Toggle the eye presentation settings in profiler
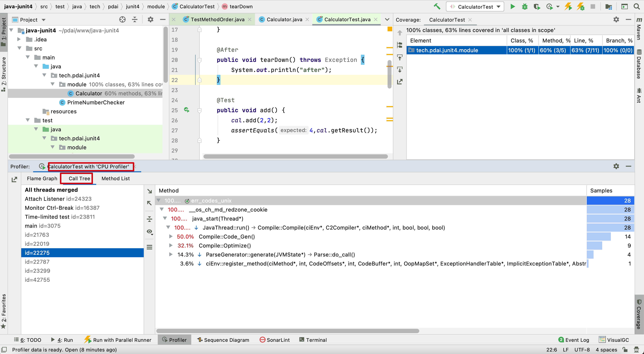 (149, 232)
